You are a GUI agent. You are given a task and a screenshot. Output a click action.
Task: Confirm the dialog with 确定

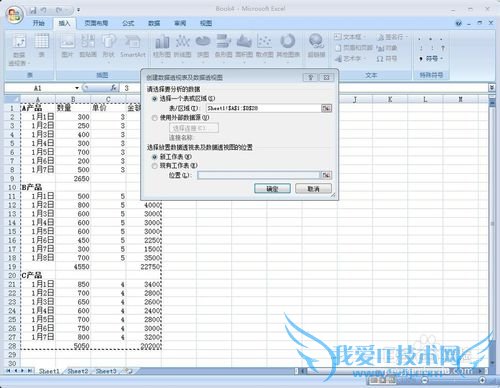click(x=272, y=189)
